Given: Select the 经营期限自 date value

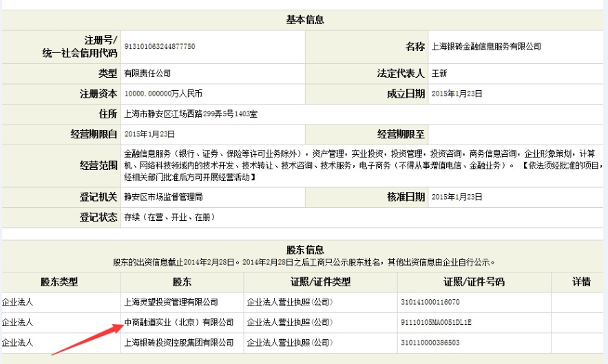Looking at the screenshot, I should tap(149, 134).
